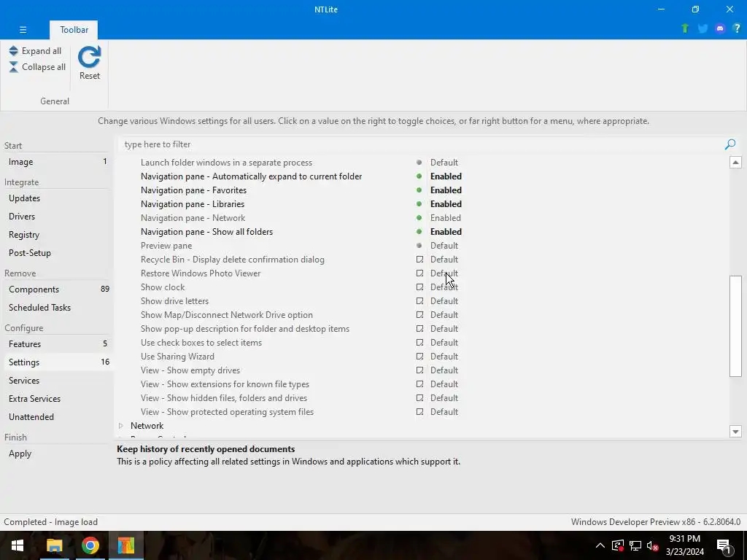Toggle checkbox for Show drive letters
The width and height of the screenshot is (747, 560).
[x=419, y=301]
